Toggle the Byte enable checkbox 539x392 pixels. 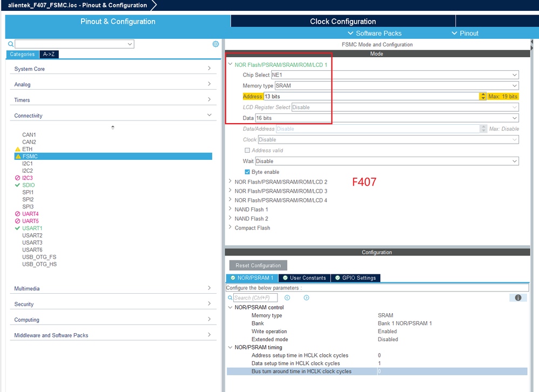tap(247, 172)
